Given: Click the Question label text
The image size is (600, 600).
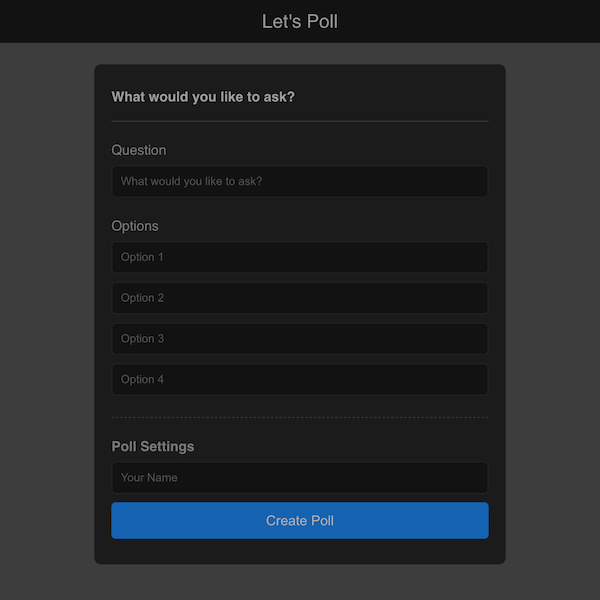Looking at the screenshot, I should [139, 150].
